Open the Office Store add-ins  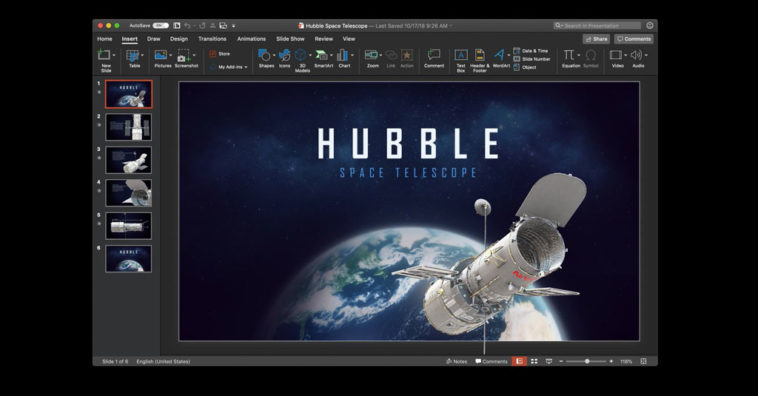pos(220,54)
